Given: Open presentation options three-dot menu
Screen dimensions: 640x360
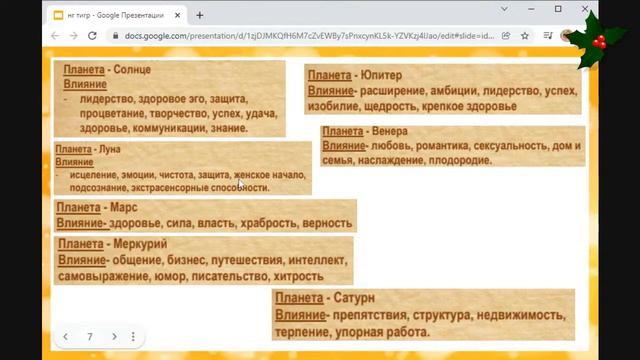Looking at the screenshot, I should click(x=133, y=337).
